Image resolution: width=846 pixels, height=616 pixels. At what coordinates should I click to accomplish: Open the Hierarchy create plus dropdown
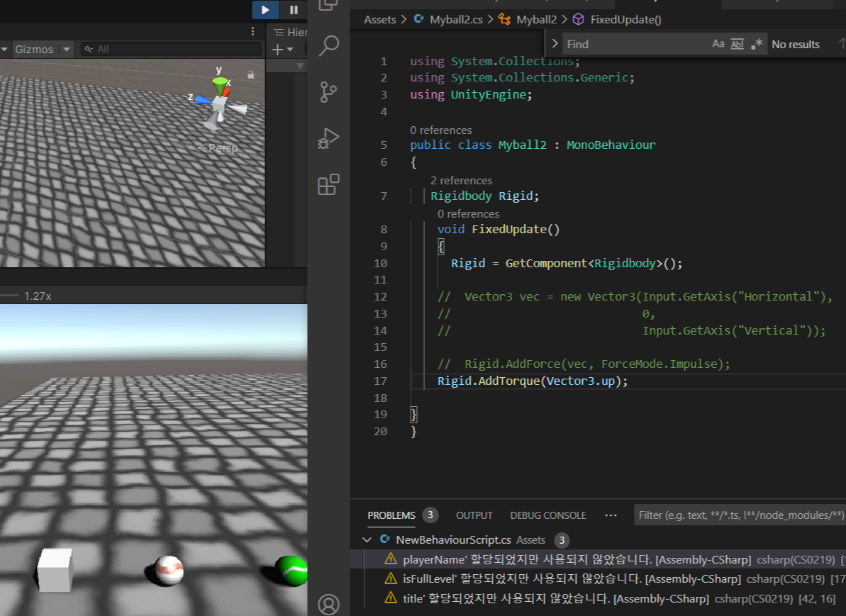pos(283,50)
